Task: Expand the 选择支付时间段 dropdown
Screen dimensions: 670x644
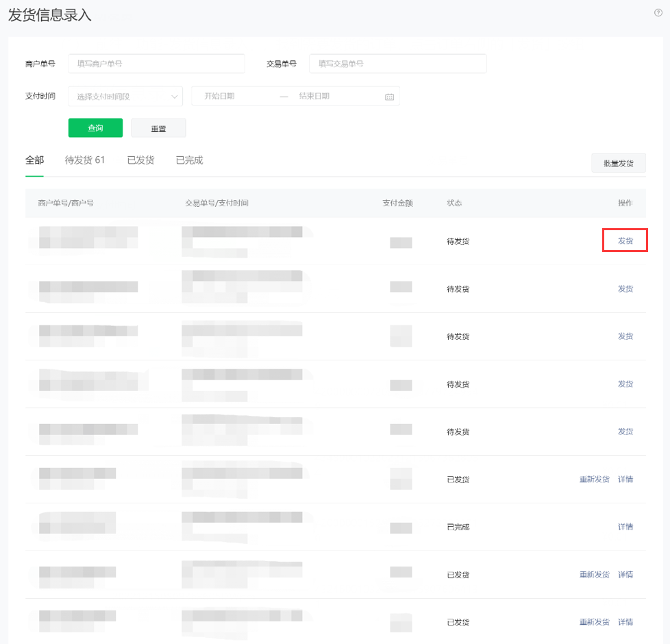Action: click(x=125, y=97)
